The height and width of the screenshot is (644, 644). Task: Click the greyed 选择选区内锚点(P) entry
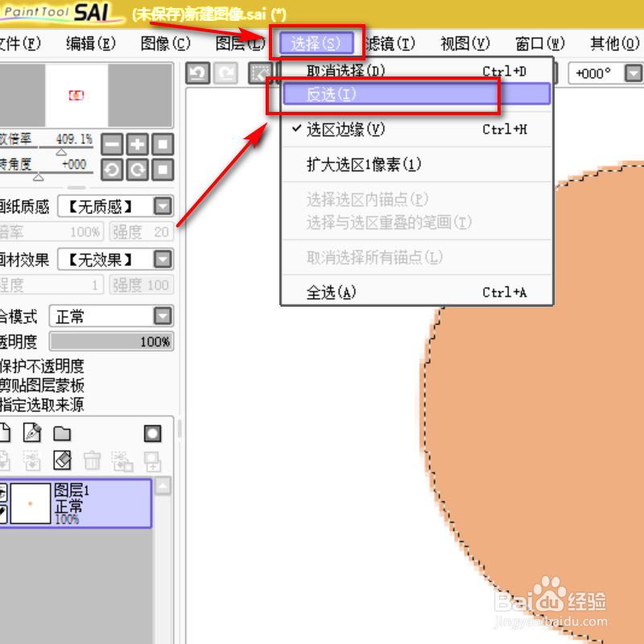[416, 200]
